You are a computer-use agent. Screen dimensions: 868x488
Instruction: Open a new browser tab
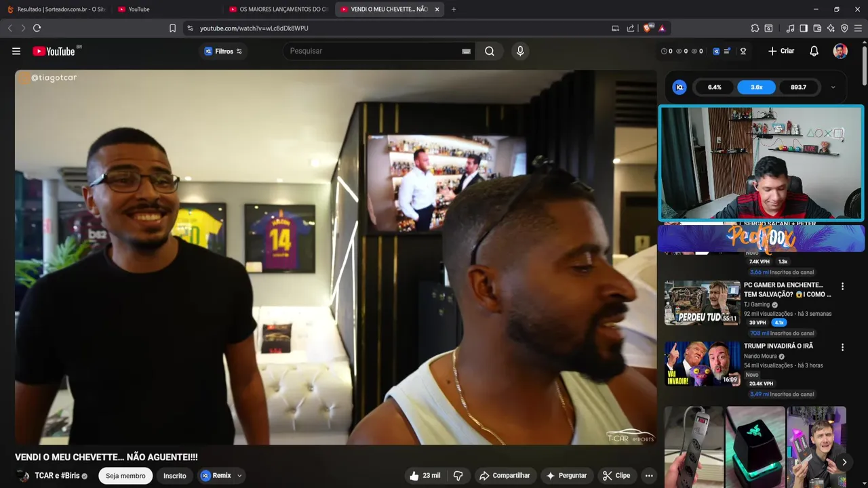pyautogui.click(x=454, y=9)
